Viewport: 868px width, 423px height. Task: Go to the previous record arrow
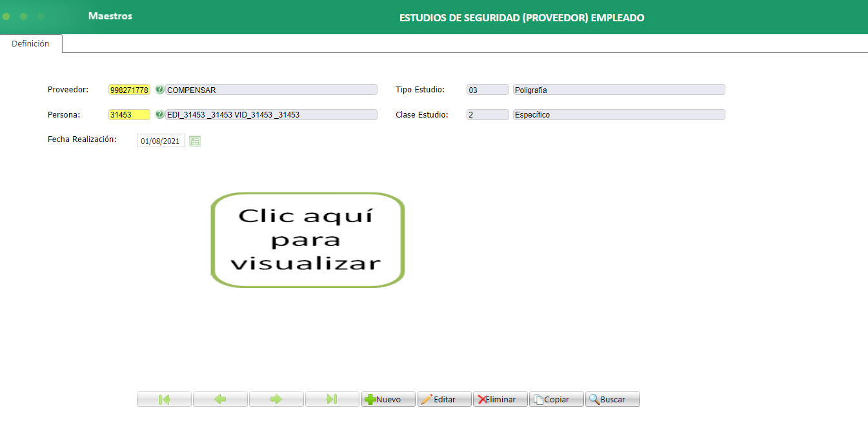tap(220, 398)
